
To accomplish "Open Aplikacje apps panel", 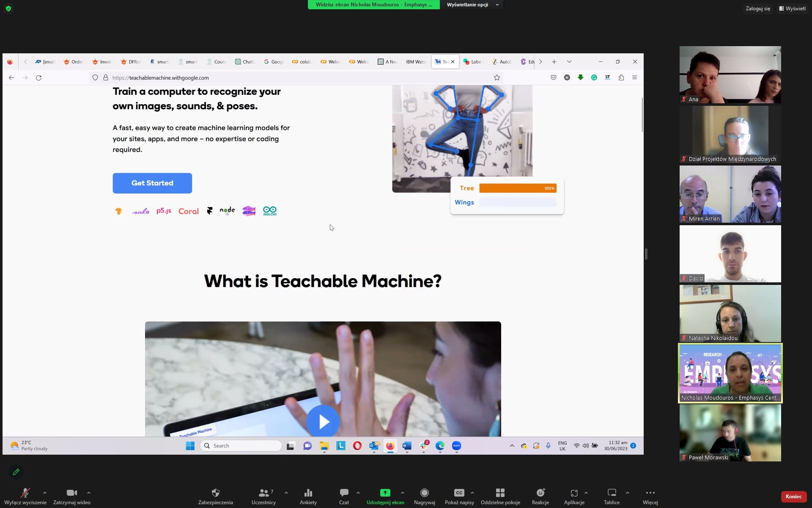I will point(574,496).
